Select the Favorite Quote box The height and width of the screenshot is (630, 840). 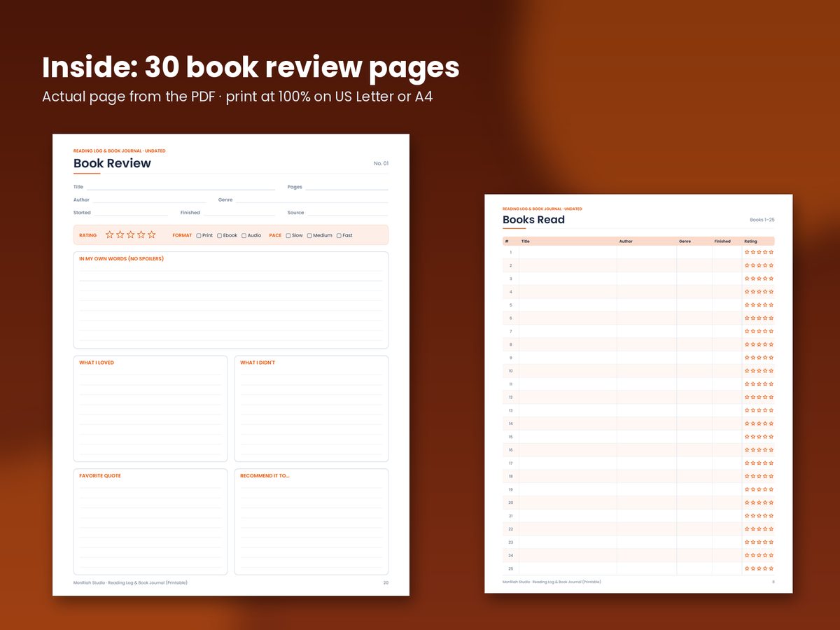(x=150, y=521)
